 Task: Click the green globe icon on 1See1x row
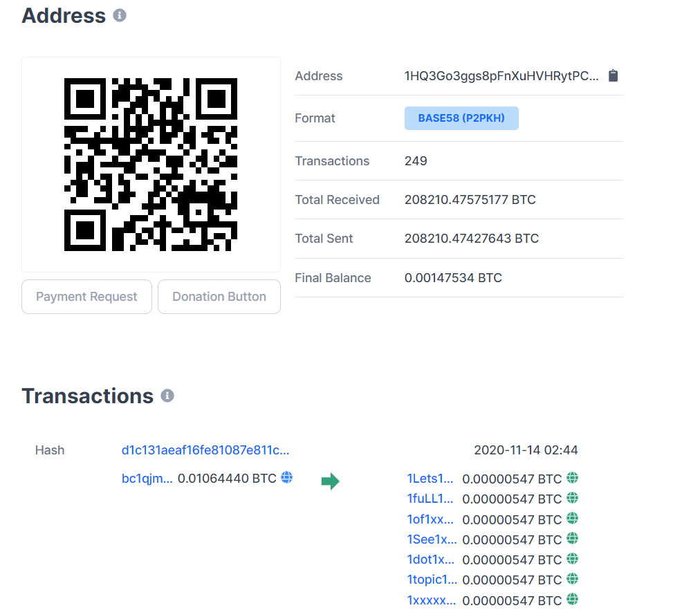pyautogui.click(x=572, y=539)
